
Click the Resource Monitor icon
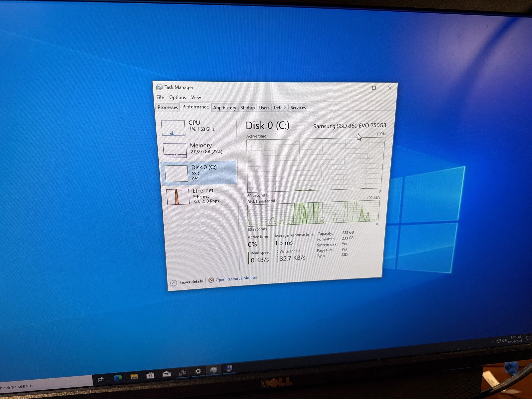coord(211,280)
